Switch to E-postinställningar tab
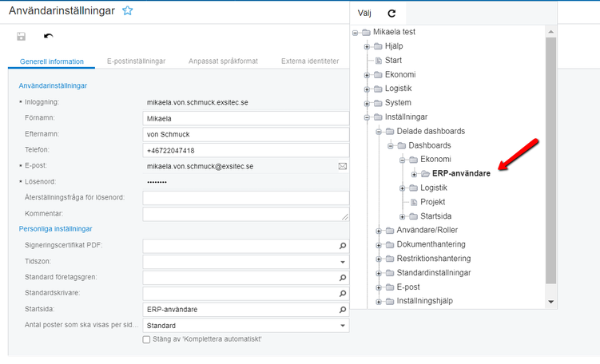Screen dimensions: 600x364 [136, 61]
